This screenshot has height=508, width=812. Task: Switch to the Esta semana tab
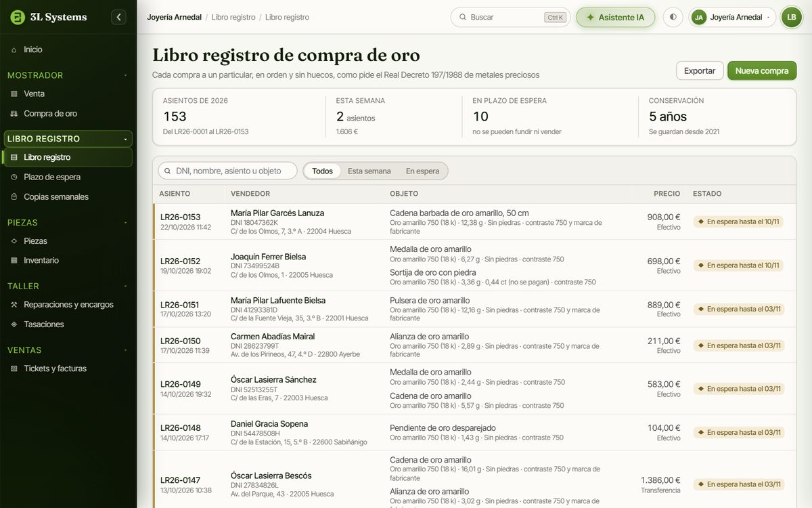pos(369,171)
